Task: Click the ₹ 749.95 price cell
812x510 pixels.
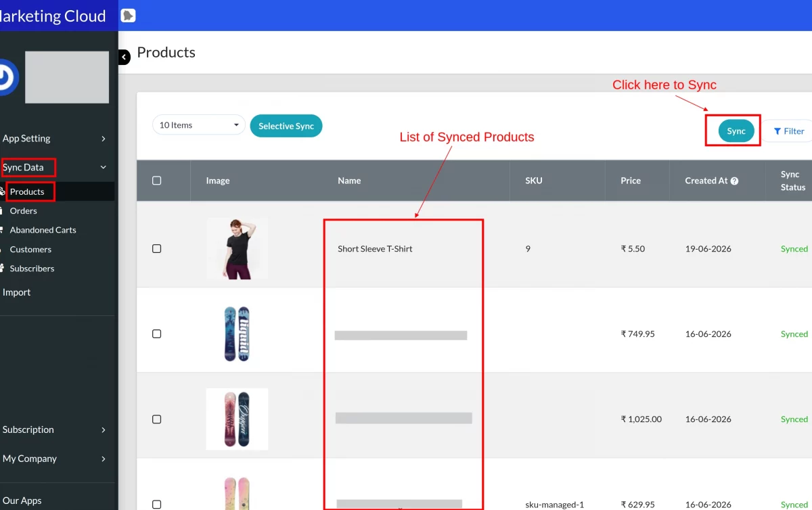Action: point(637,334)
